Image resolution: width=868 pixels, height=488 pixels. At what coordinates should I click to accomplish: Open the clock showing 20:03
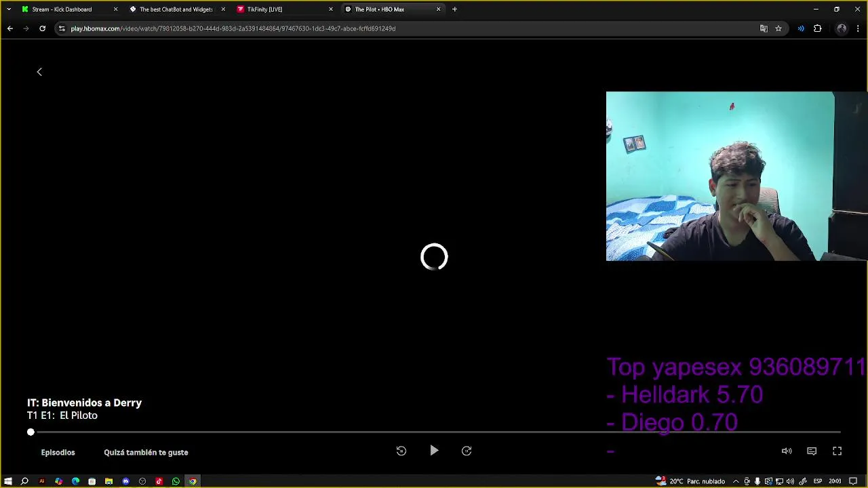(835, 481)
